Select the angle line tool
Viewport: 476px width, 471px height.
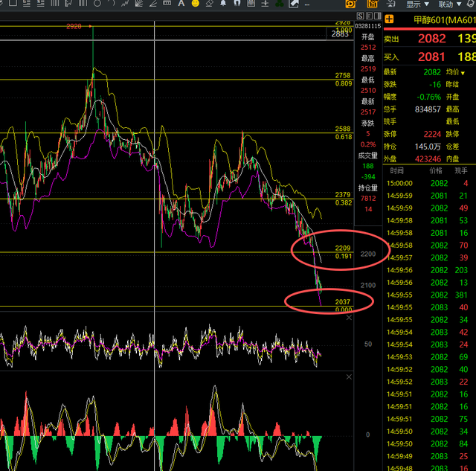(153, 3)
